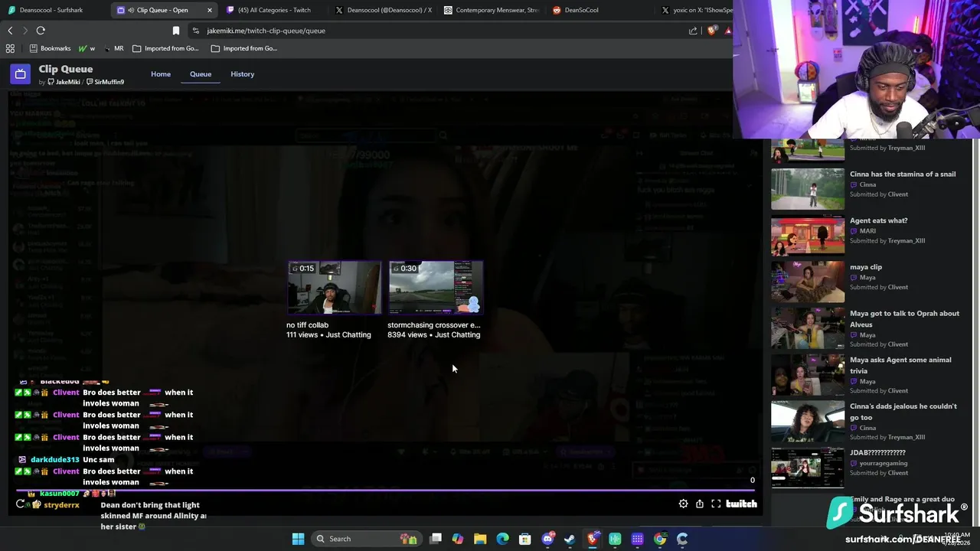Screen dimensions: 980x551
Task: Click the Clip Queue TV logo icon
Action: click(x=21, y=74)
